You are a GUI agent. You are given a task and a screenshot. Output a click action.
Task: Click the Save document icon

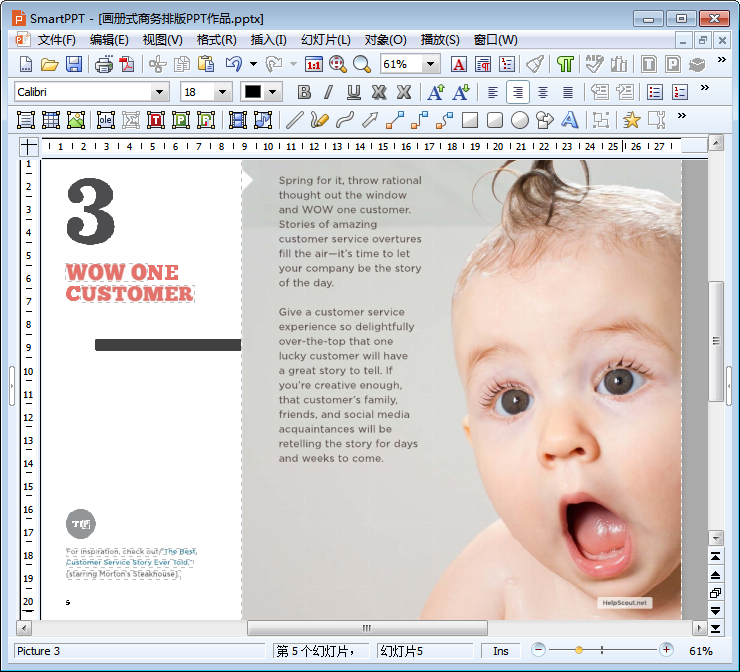[74, 65]
